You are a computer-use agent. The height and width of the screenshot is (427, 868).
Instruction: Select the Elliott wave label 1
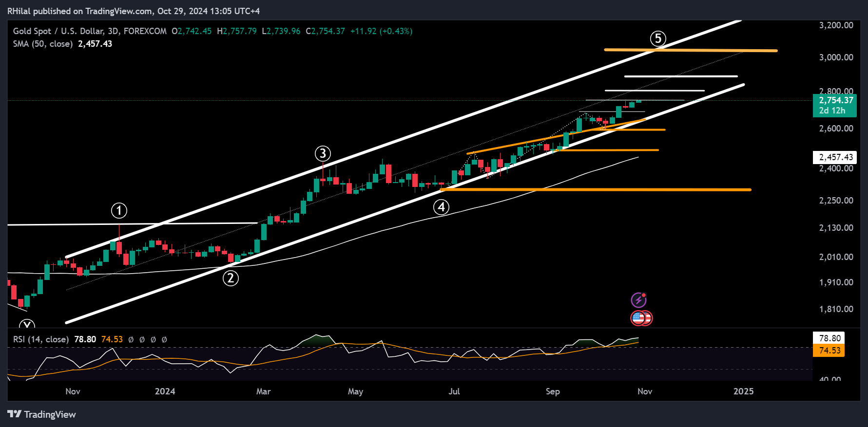pos(119,211)
